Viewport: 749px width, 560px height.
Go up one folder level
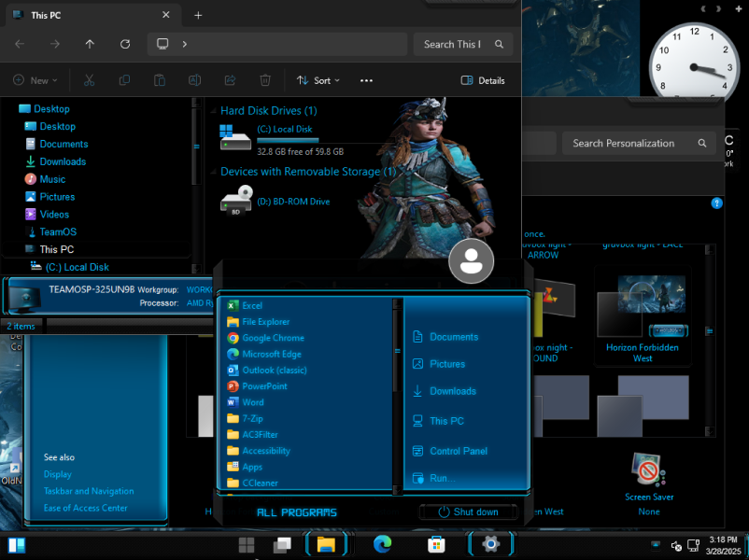[90, 45]
